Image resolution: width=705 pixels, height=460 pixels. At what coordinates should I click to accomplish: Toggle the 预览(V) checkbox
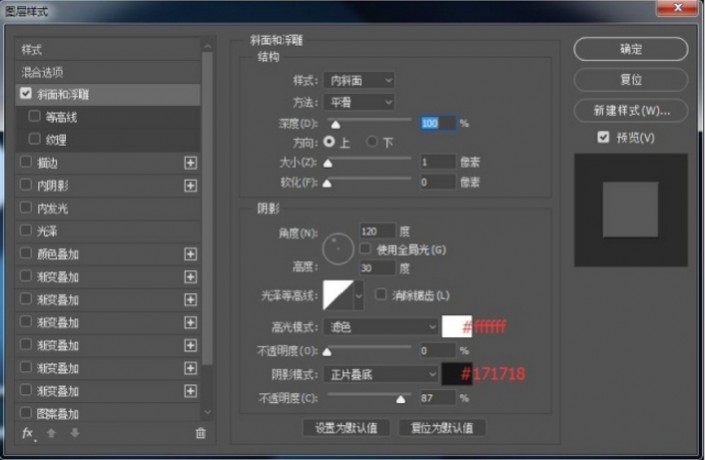603,137
